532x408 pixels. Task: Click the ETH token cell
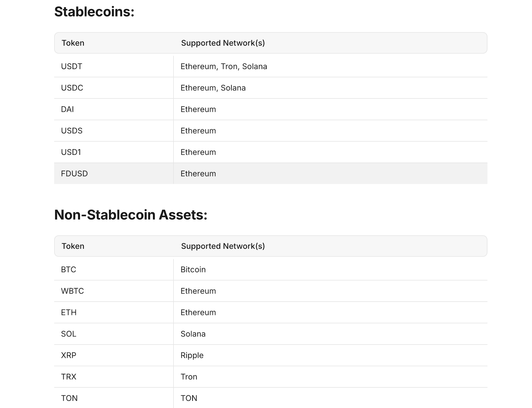click(114, 313)
